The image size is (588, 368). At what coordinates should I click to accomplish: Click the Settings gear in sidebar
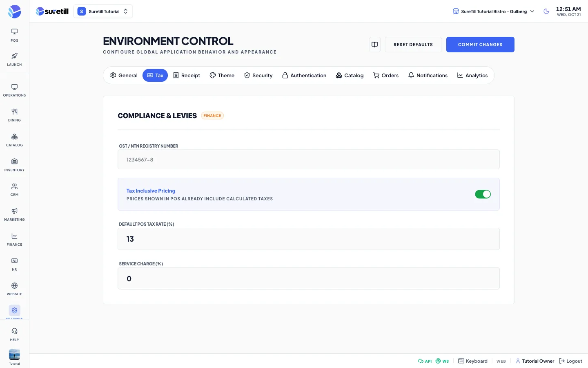(x=14, y=310)
